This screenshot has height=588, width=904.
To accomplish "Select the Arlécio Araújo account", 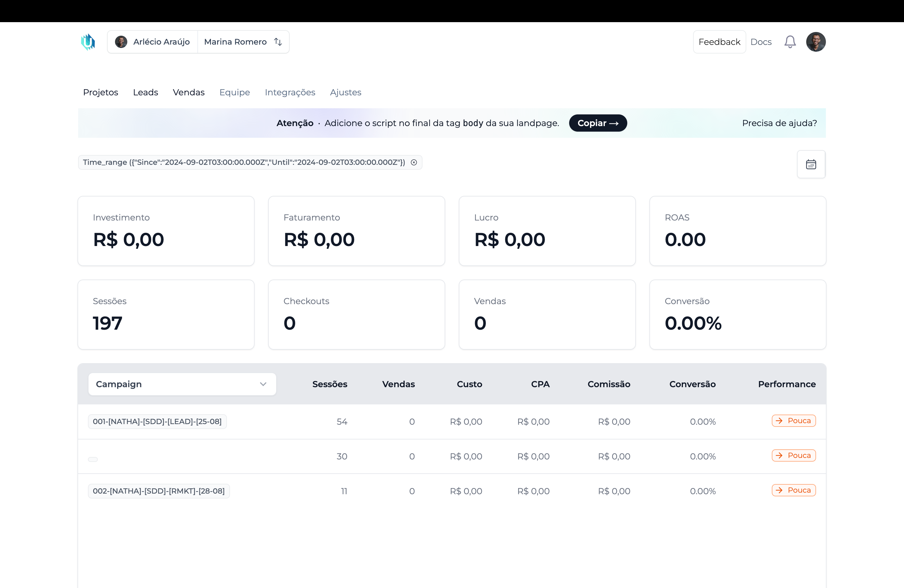I will (153, 42).
